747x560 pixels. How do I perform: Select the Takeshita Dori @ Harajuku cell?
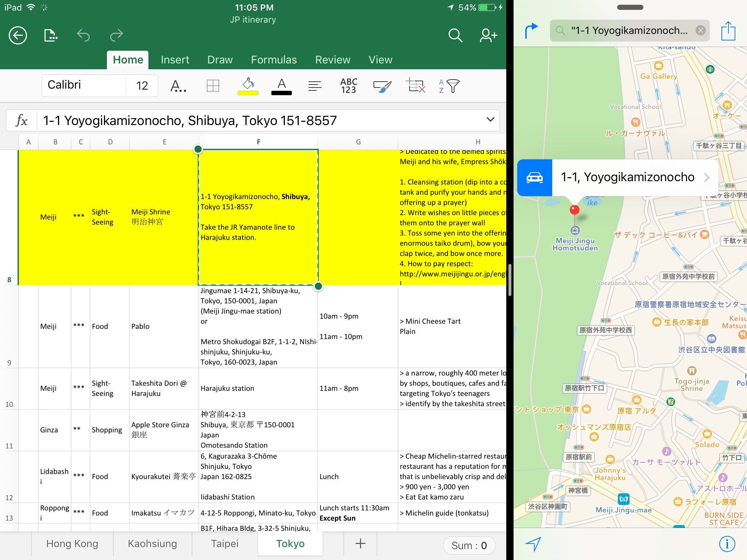164,389
